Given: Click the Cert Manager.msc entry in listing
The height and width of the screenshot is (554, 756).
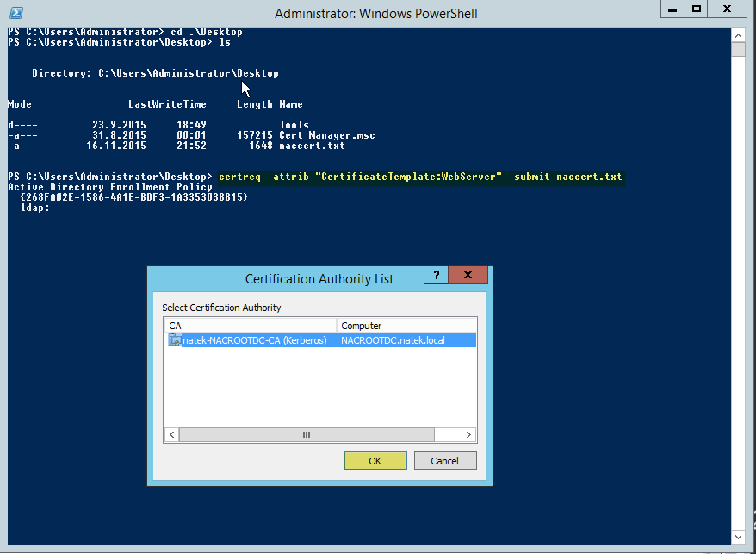Looking at the screenshot, I should (x=327, y=135).
